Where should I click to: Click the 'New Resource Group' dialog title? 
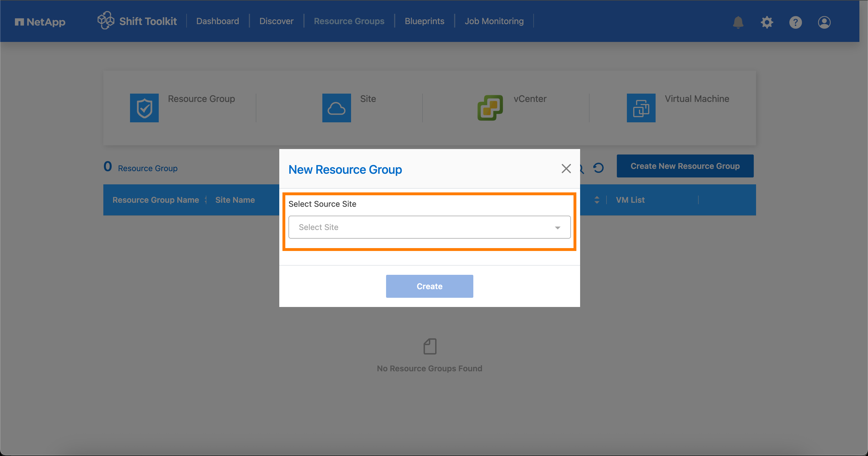pyautogui.click(x=345, y=169)
